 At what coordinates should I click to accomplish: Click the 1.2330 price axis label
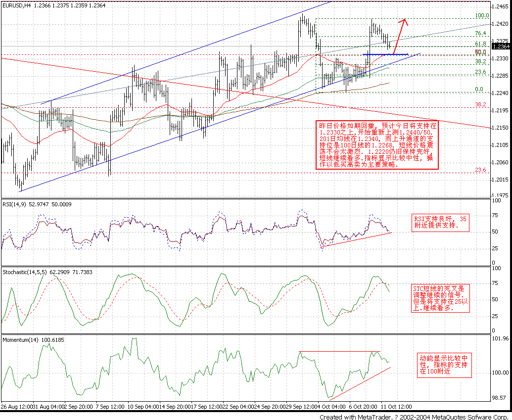(x=500, y=58)
